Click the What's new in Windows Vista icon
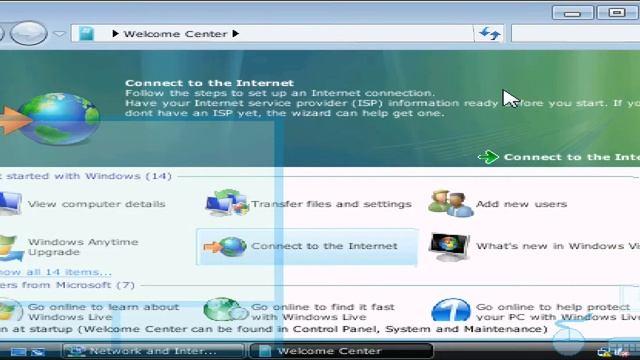 point(449,247)
